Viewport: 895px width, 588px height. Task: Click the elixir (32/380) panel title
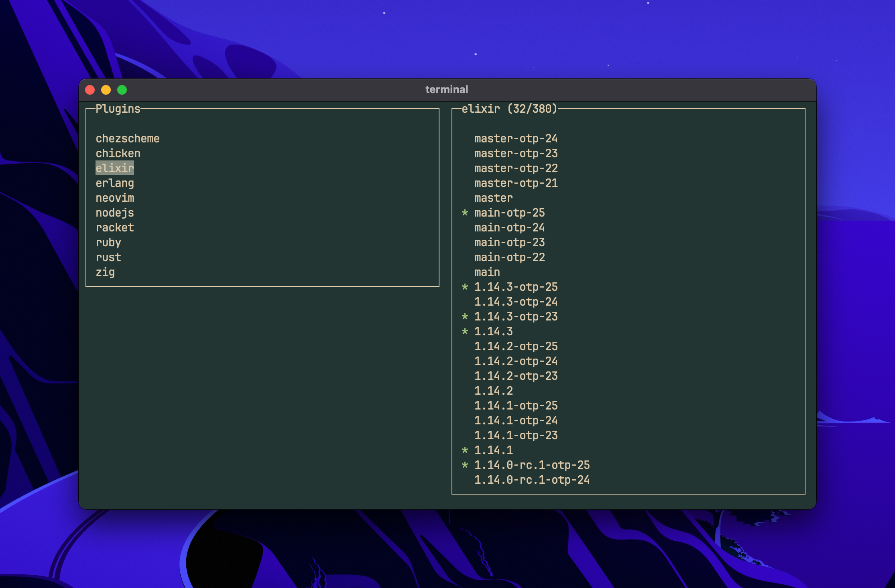click(510, 109)
